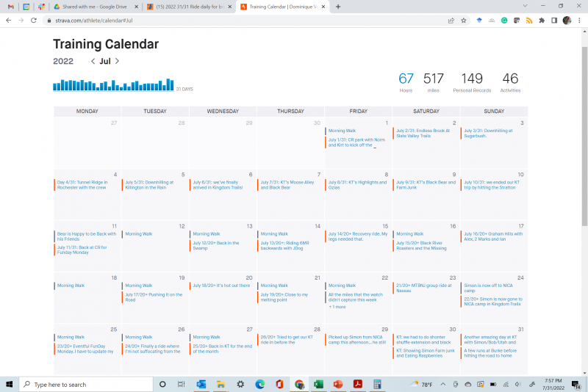Open Chrome extensions puzzle icon
Screen dimensions: 588x392
[542, 21]
